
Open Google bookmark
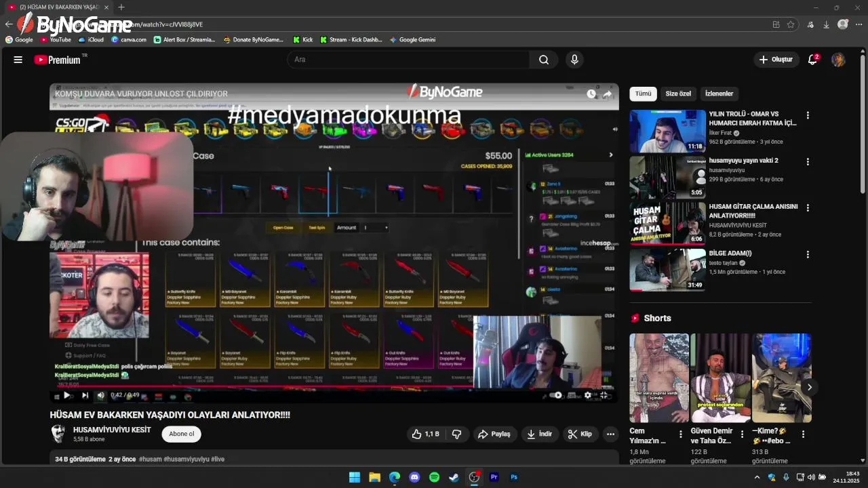pyautogui.click(x=19, y=39)
